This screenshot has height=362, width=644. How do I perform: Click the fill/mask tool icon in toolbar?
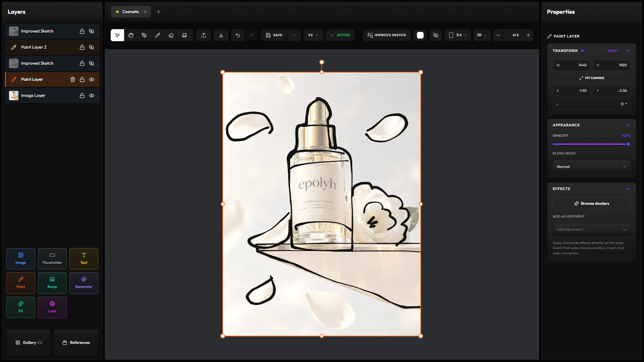point(184,35)
